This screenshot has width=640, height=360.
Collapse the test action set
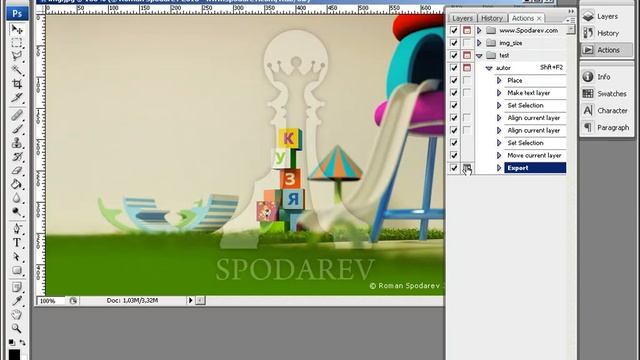click(480, 56)
